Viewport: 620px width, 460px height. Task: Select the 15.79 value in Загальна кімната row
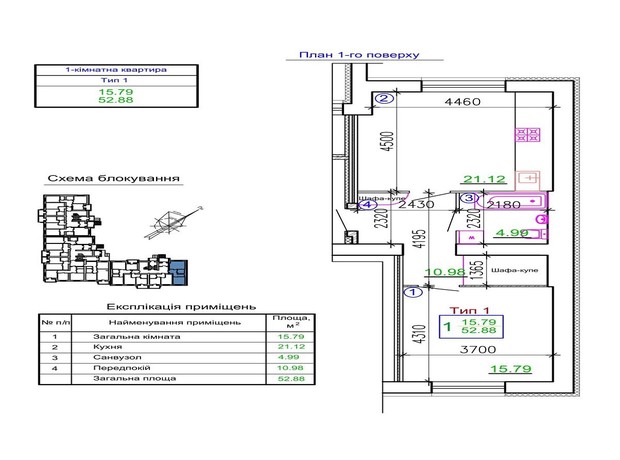click(x=291, y=337)
